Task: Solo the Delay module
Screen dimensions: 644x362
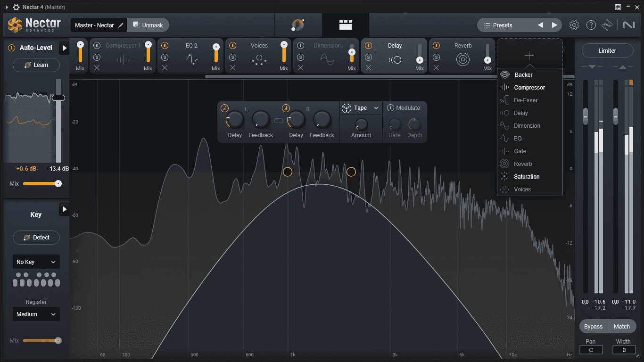Action: pyautogui.click(x=368, y=57)
